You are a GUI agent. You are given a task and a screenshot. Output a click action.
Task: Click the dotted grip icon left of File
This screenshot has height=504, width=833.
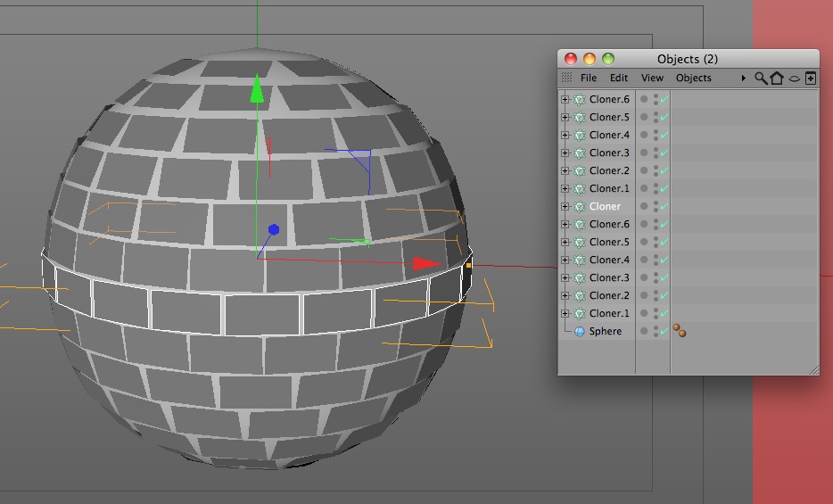[x=567, y=78]
